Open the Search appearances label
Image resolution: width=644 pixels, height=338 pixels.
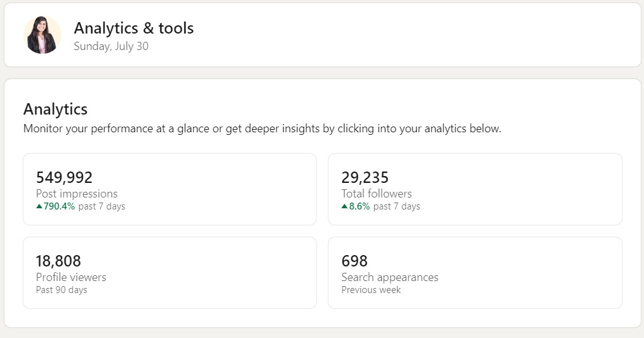pos(389,277)
